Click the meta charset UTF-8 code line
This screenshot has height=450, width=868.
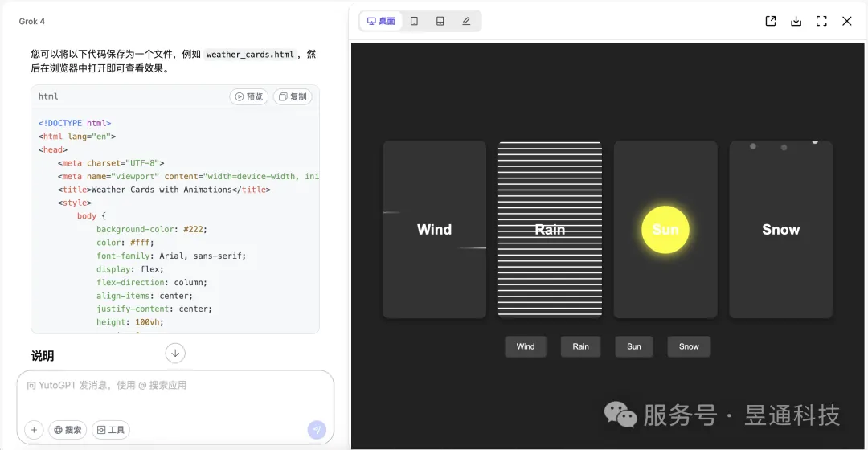(111, 163)
